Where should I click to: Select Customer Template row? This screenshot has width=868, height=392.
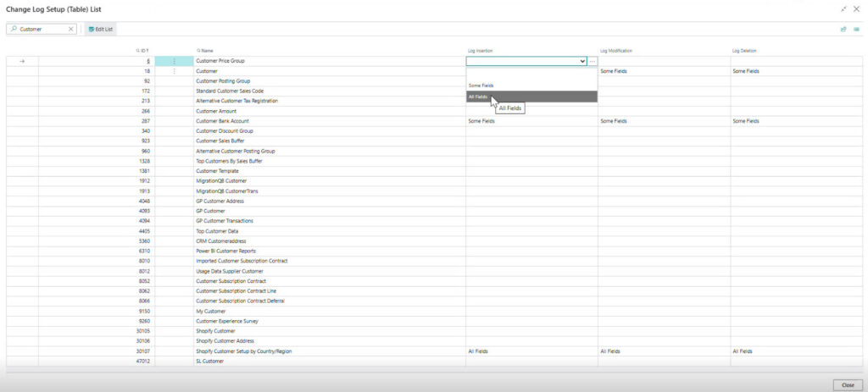[x=434, y=171]
